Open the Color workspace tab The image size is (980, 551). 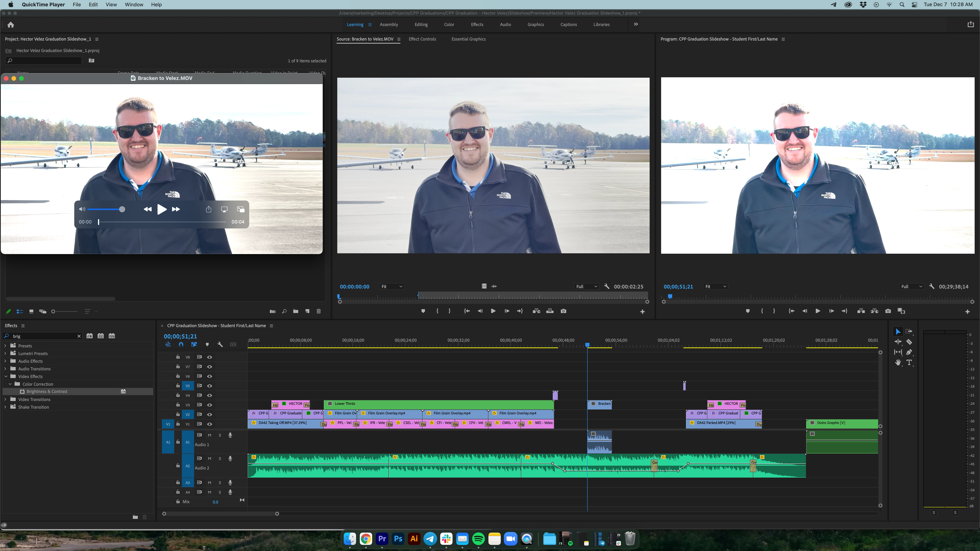tap(449, 25)
